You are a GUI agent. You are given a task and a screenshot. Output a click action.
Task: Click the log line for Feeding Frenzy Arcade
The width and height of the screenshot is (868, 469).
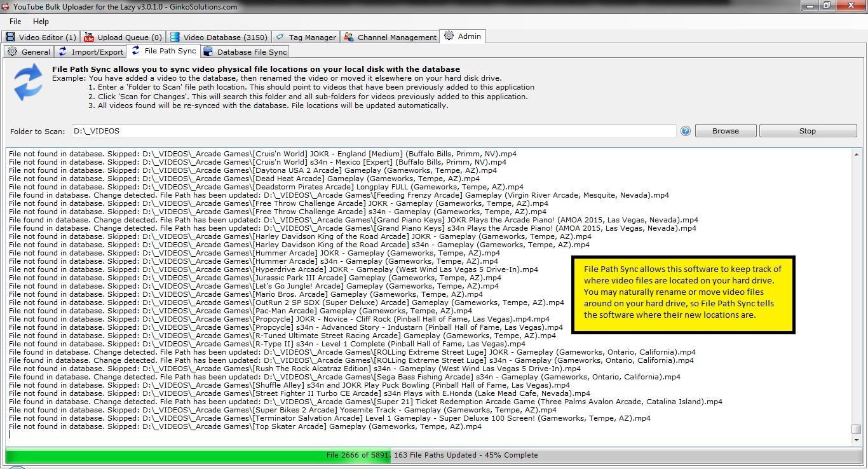(339, 195)
